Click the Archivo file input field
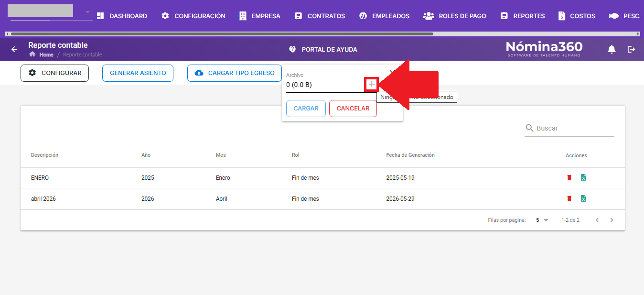 pyautogui.click(x=325, y=85)
